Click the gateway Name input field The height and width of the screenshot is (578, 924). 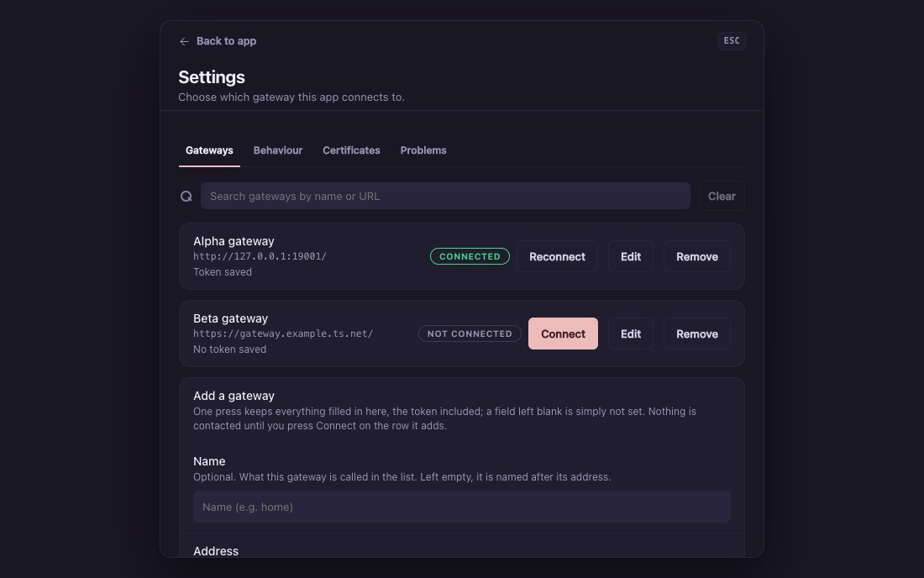point(461,507)
